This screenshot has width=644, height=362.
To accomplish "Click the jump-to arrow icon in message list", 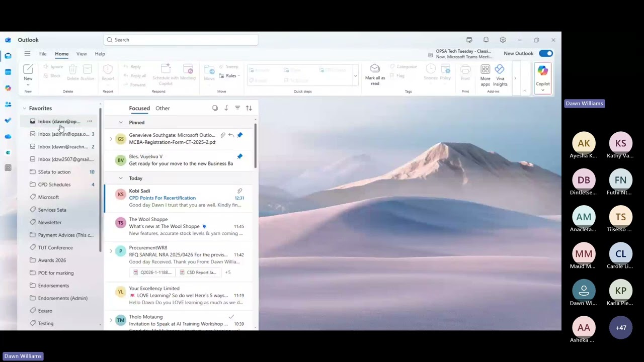I will click(226, 108).
